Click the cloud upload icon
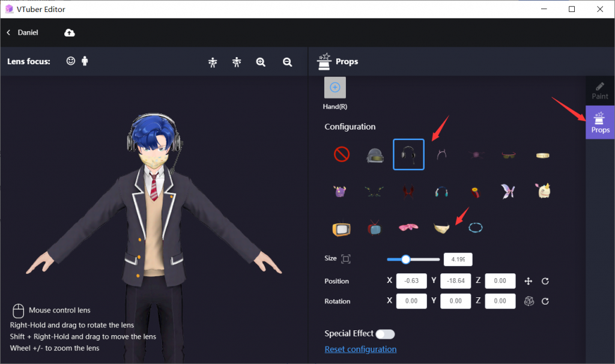 [x=70, y=32]
